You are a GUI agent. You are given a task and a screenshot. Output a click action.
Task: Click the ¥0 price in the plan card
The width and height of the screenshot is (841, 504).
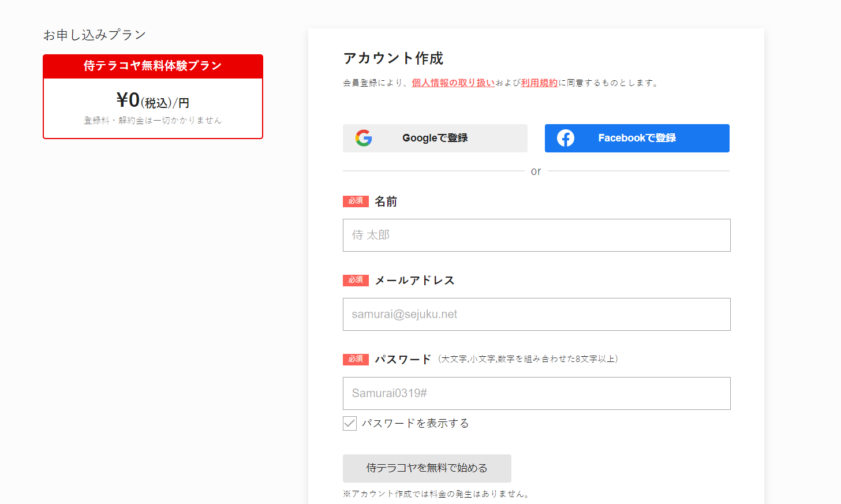click(129, 100)
